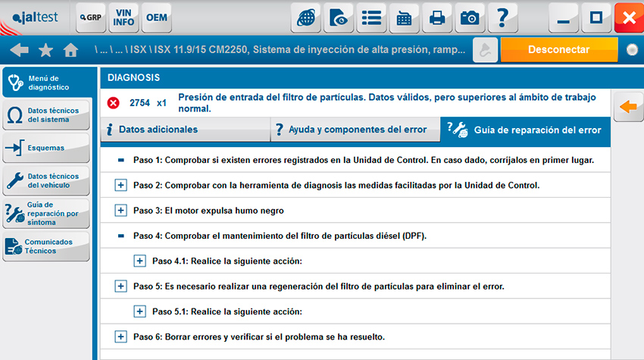The width and height of the screenshot is (644, 360).
Task: Switch to Datos adicionales tab
Action: coord(185,130)
